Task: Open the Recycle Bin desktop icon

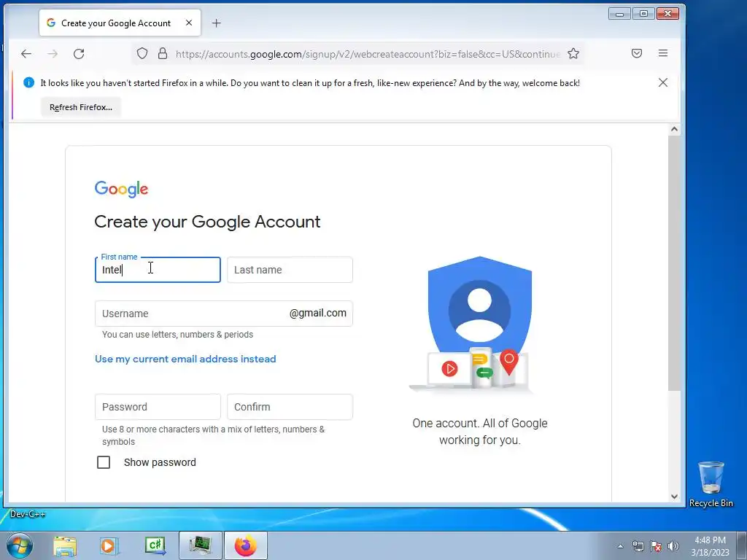Action: (x=711, y=484)
